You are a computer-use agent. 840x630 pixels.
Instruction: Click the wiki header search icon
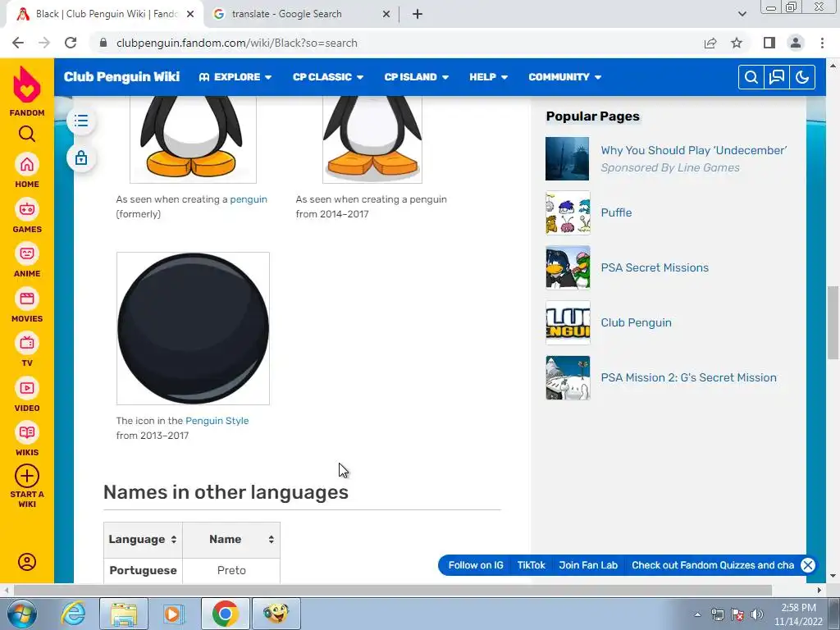point(751,77)
